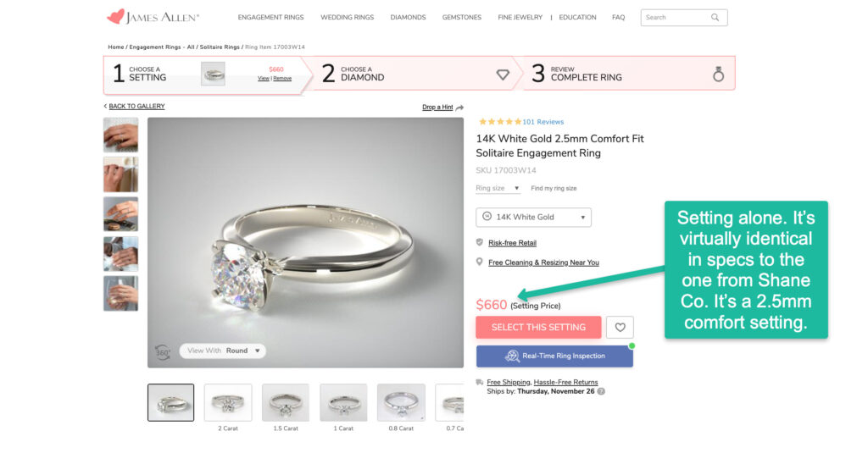Open the 101 Reviews link
The width and height of the screenshot is (868, 453).
click(x=542, y=122)
